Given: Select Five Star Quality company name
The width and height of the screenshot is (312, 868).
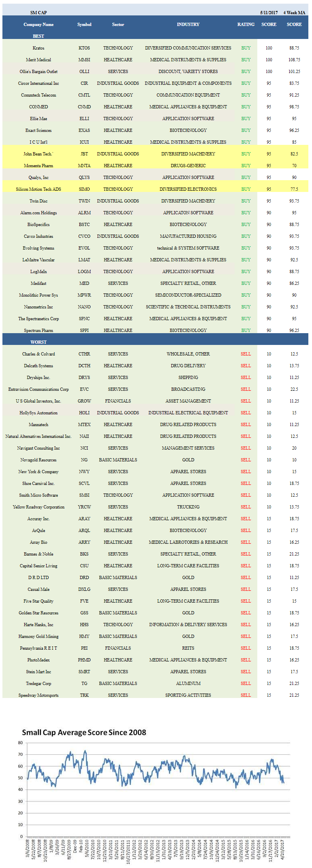Looking at the screenshot, I should click(38, 601).
